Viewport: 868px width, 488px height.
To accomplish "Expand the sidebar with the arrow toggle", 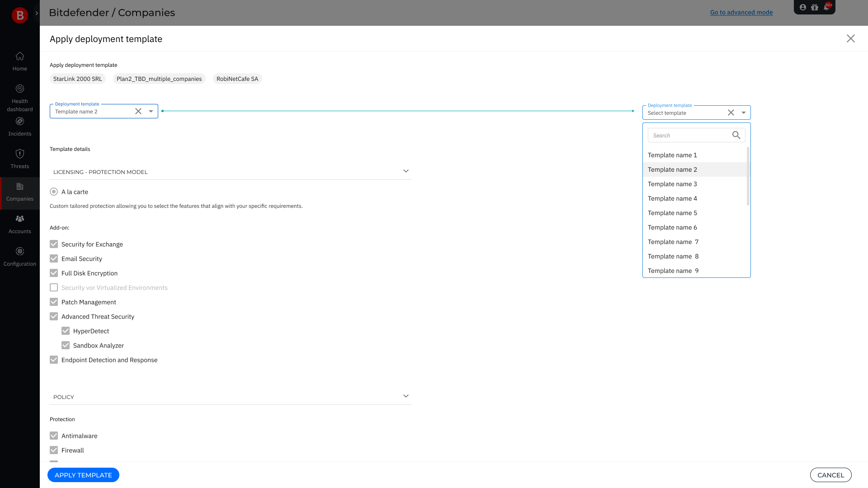I will [x=37, y=13].
